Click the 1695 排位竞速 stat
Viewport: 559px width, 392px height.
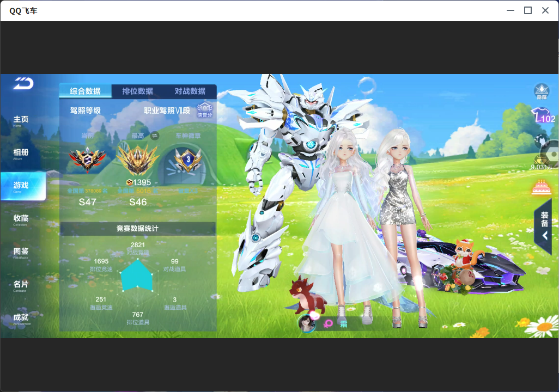(101, 265)
